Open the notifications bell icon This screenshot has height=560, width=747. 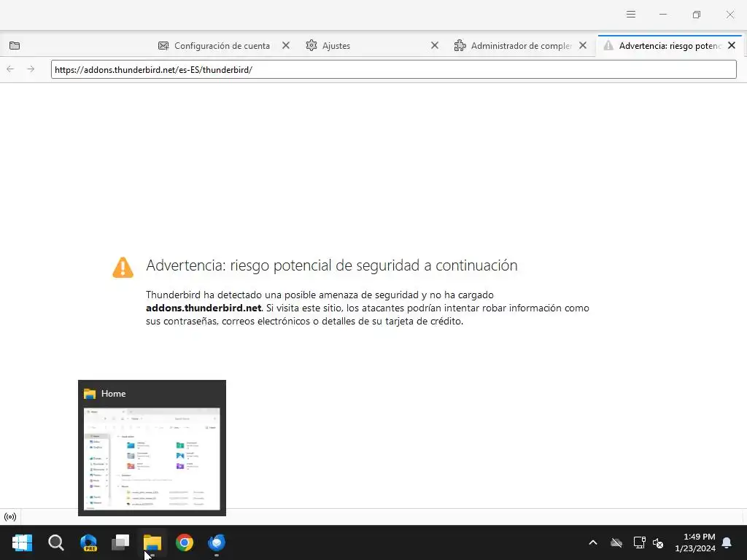pos(727,542)
